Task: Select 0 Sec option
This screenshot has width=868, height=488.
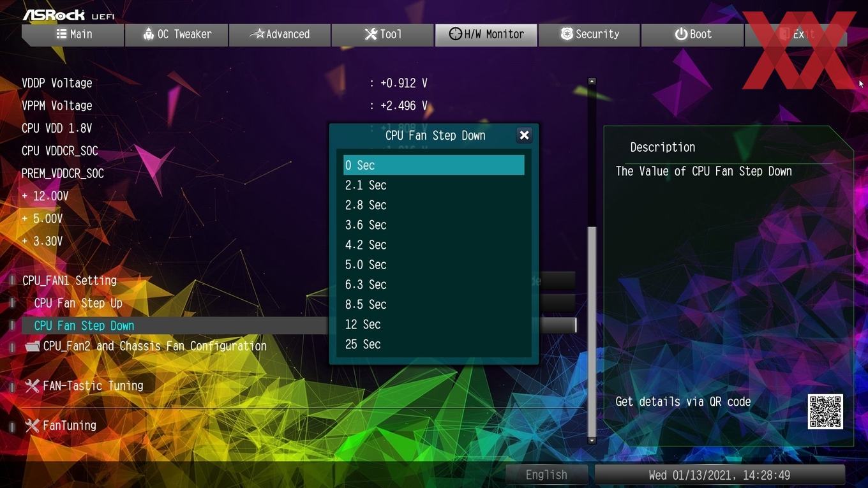Action: point(434,165)
